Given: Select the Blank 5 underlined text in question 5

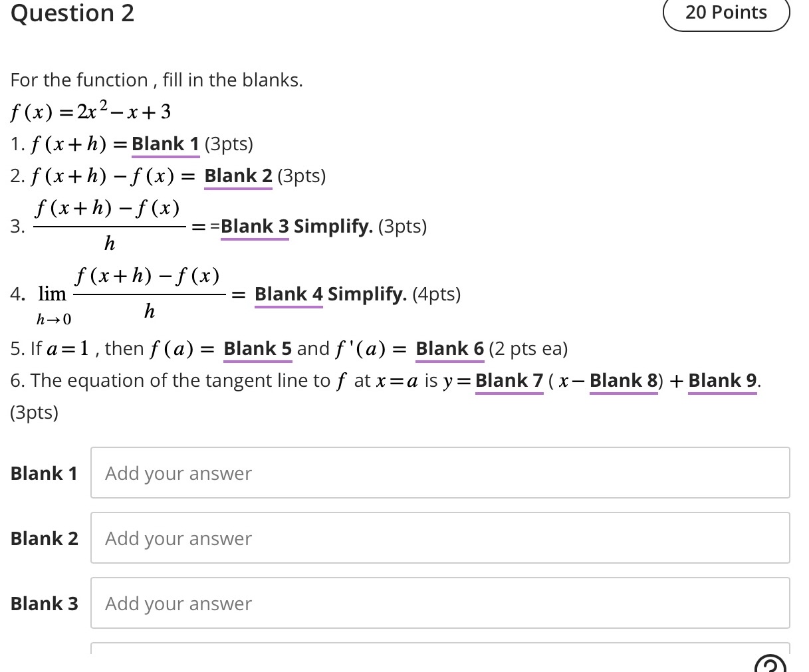Looking at the screenshot, I should (257, 348).
